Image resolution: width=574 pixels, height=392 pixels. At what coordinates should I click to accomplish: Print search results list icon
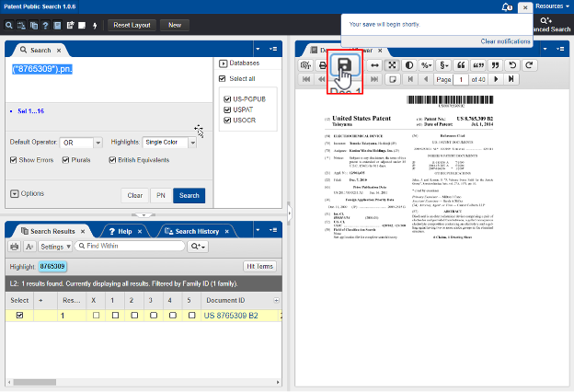click(15, 247)
